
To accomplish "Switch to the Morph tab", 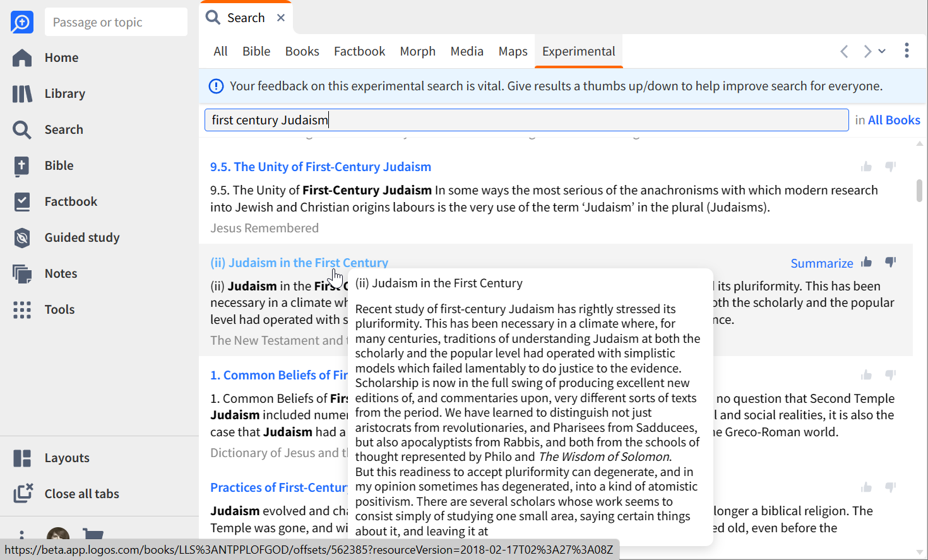I will click(417, 51).
